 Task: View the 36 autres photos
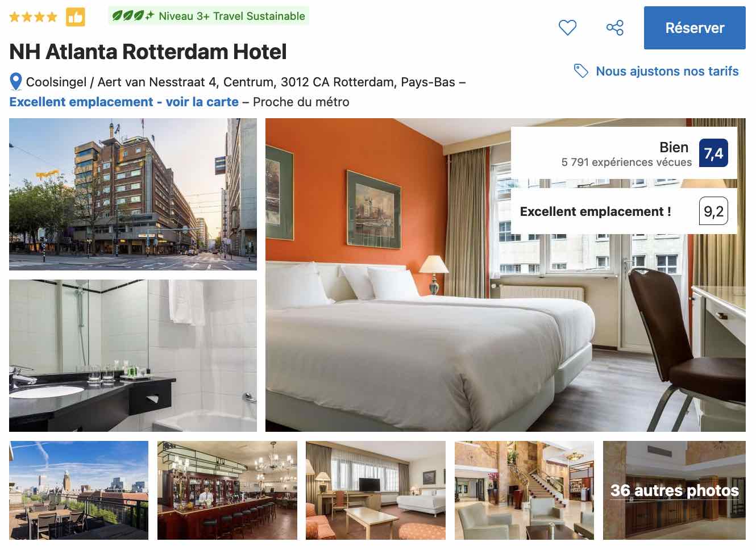tap(674, 490)
